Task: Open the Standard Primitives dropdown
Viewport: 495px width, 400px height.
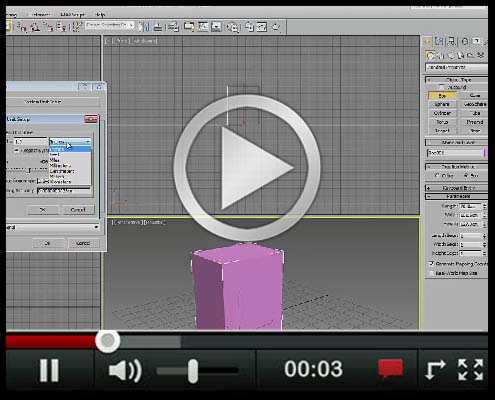Action: [x=456, y=67]
